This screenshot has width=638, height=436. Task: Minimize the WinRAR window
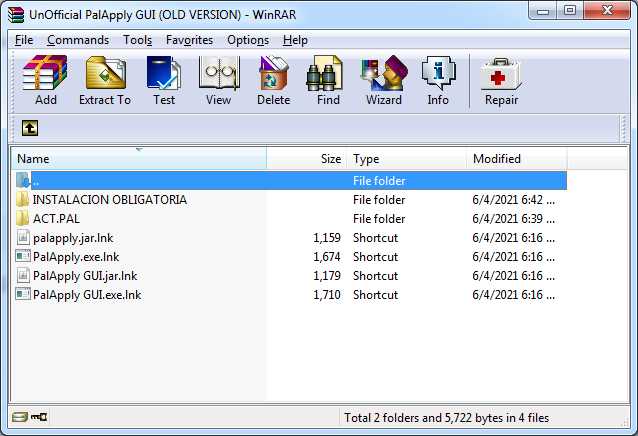click(543, 11)
